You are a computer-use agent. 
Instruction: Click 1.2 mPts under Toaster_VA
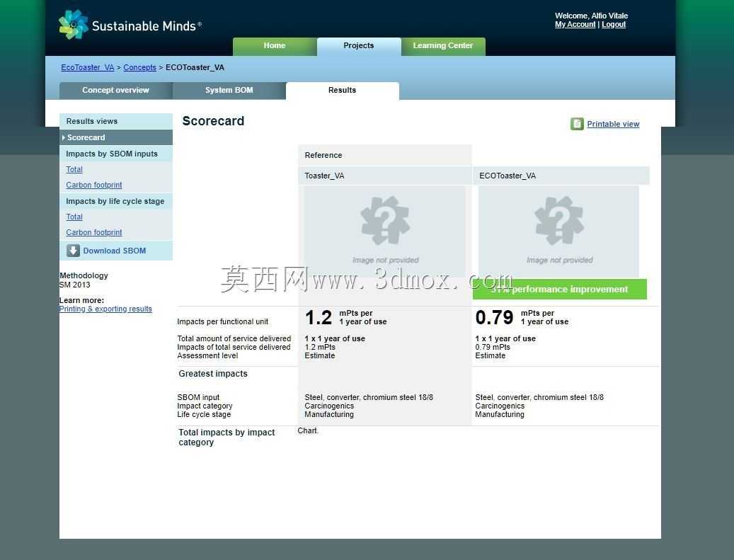pos(320,347)
